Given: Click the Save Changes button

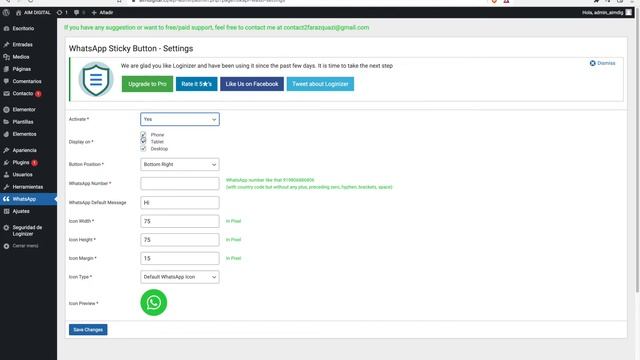Looking at the screenshot, I should [x=88, y=330].
